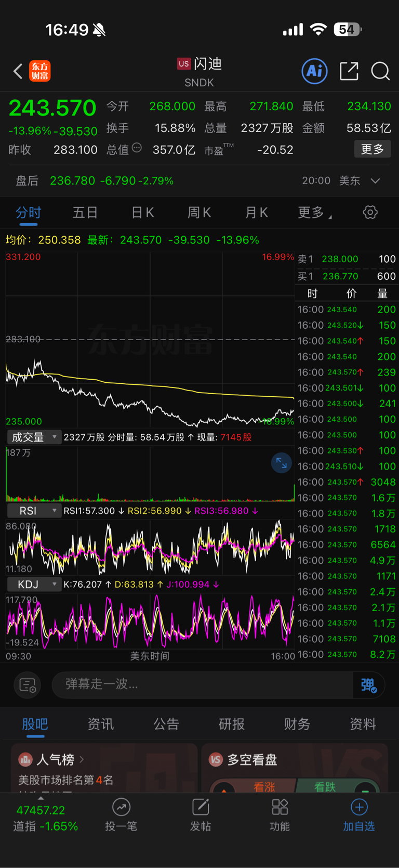
Task: Open the Ai assistant icon
Action: [314, 71]
